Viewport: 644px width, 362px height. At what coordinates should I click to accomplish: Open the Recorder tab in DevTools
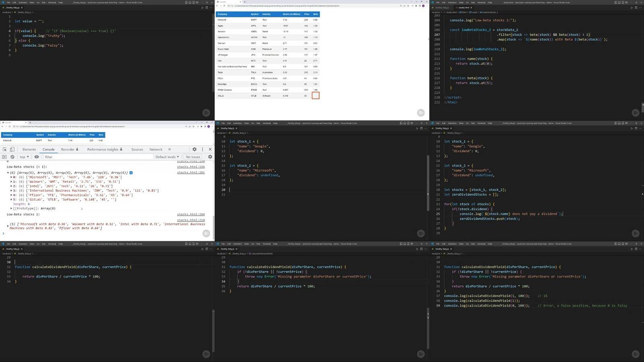70,149
